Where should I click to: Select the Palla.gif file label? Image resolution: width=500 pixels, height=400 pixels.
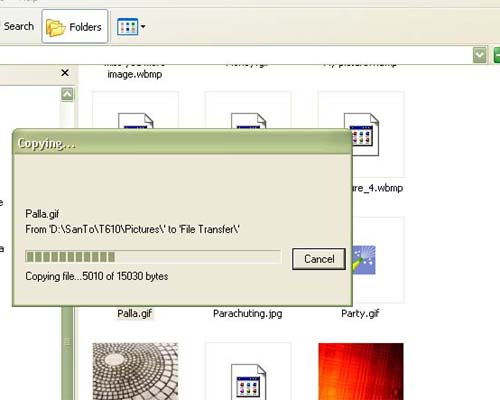135,313
